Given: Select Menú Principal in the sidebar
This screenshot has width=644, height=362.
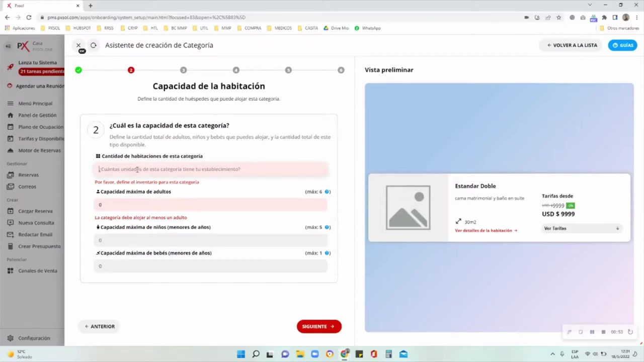Looking at the screenshot, I should [35, 103].
